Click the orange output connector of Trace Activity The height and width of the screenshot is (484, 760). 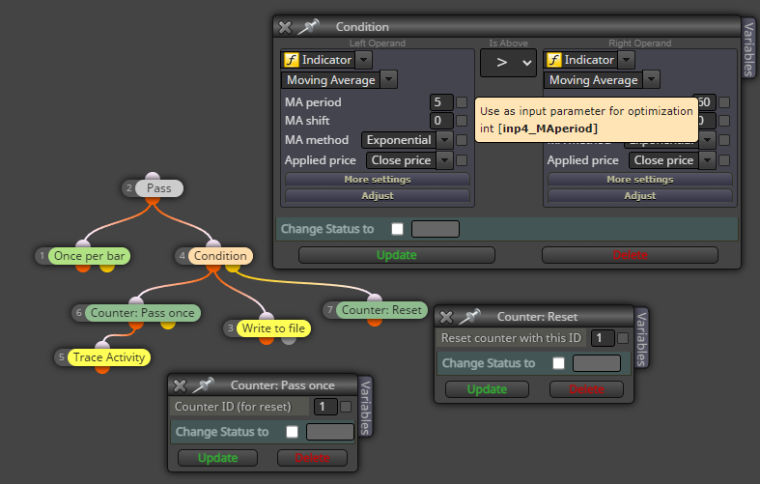(102, 369)
